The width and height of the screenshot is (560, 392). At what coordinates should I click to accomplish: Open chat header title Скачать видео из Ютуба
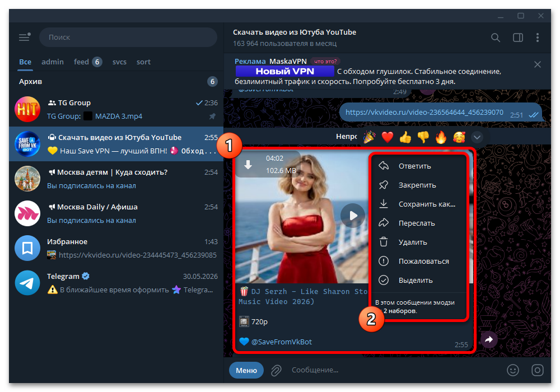tap(295, 32)
